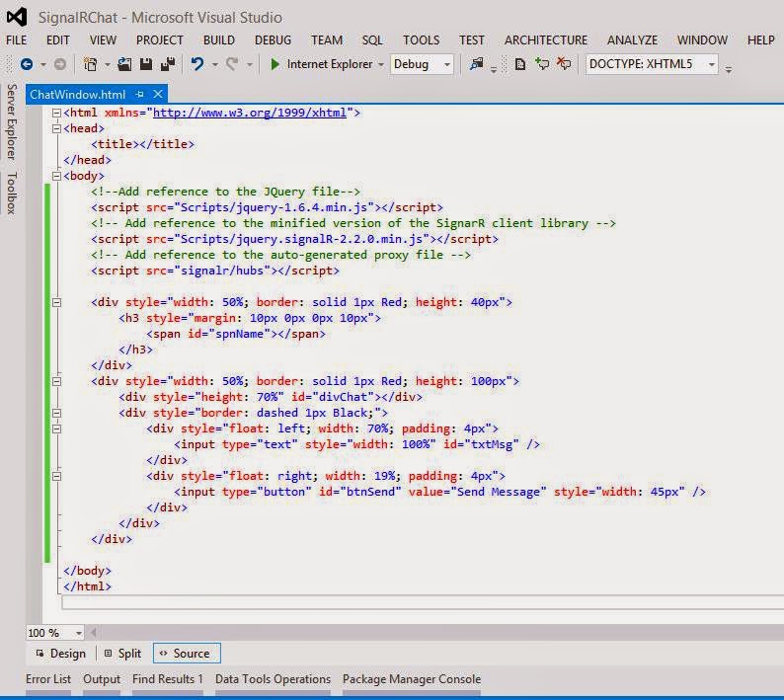Click the Open File toolbar icon

click(124, 64)
